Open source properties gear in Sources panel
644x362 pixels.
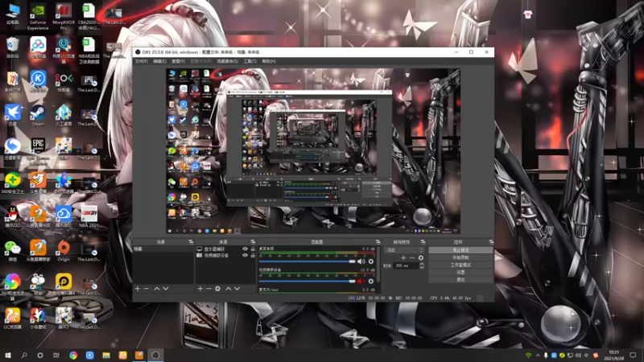tap(217, 289)
